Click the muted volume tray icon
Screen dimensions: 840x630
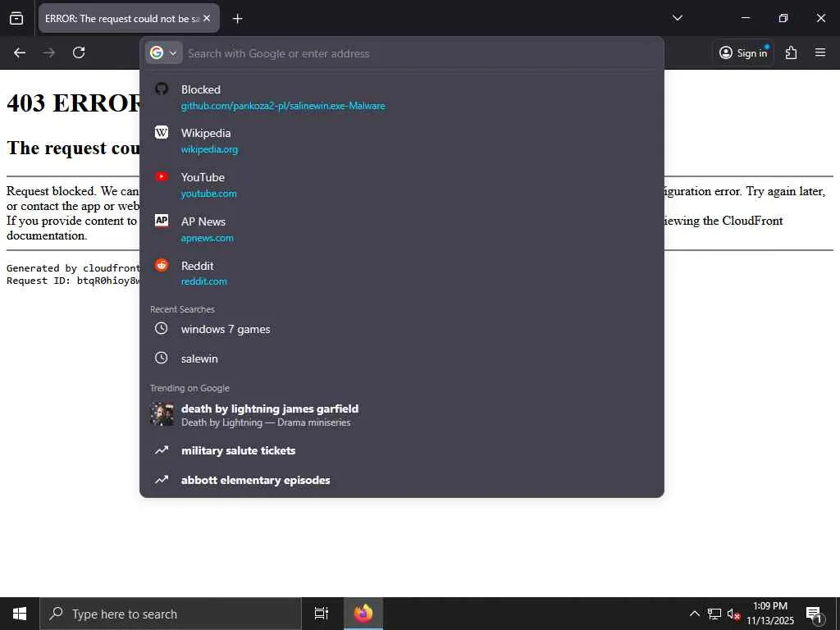pyautogui.click(x=733, y=614)
